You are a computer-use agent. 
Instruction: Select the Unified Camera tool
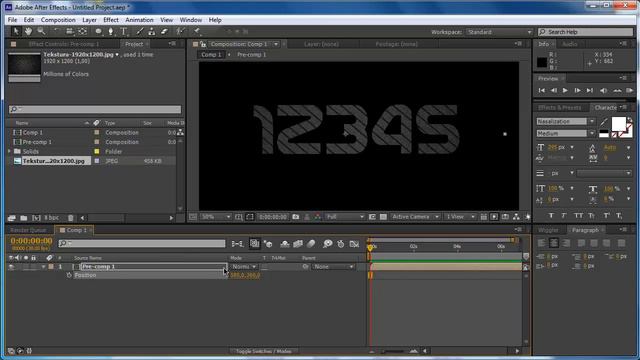click(x=70, y=31)
